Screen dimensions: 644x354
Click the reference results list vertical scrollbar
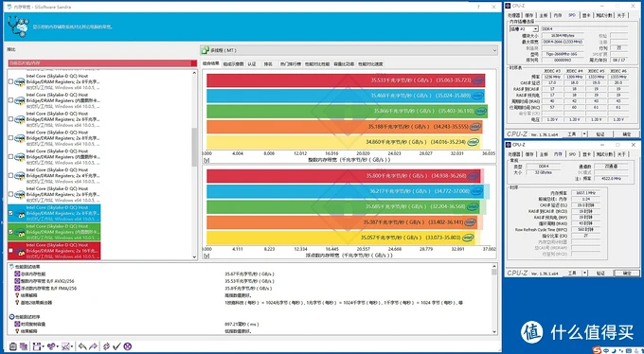coord(195,165)
